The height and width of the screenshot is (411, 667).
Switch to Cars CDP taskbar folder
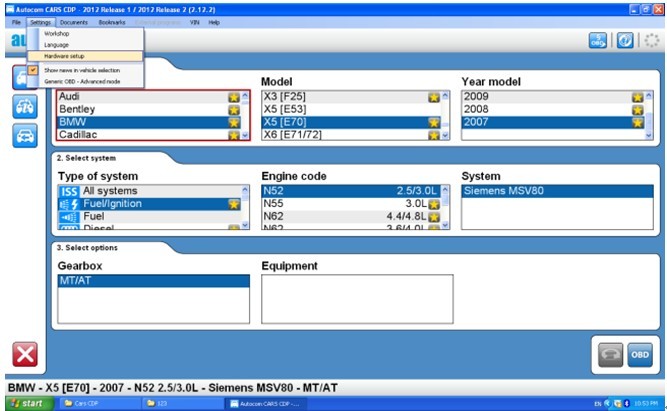100,403
